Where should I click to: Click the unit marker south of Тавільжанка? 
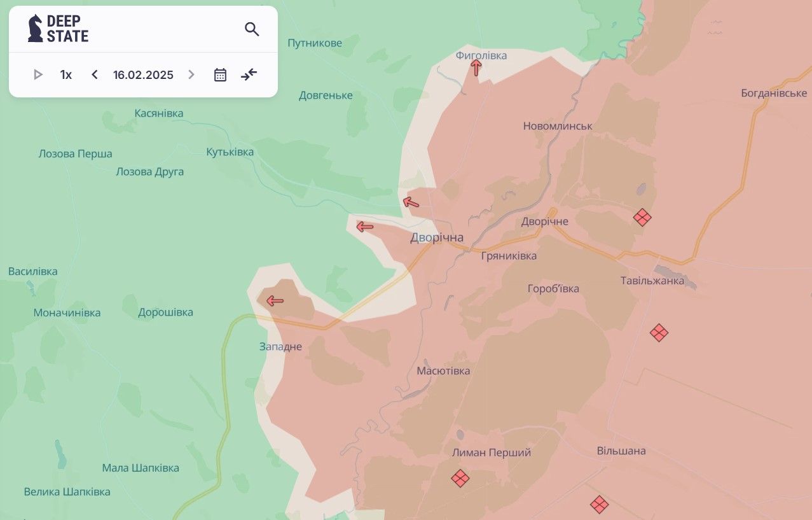pyautogui.click(x=659, y=332)
